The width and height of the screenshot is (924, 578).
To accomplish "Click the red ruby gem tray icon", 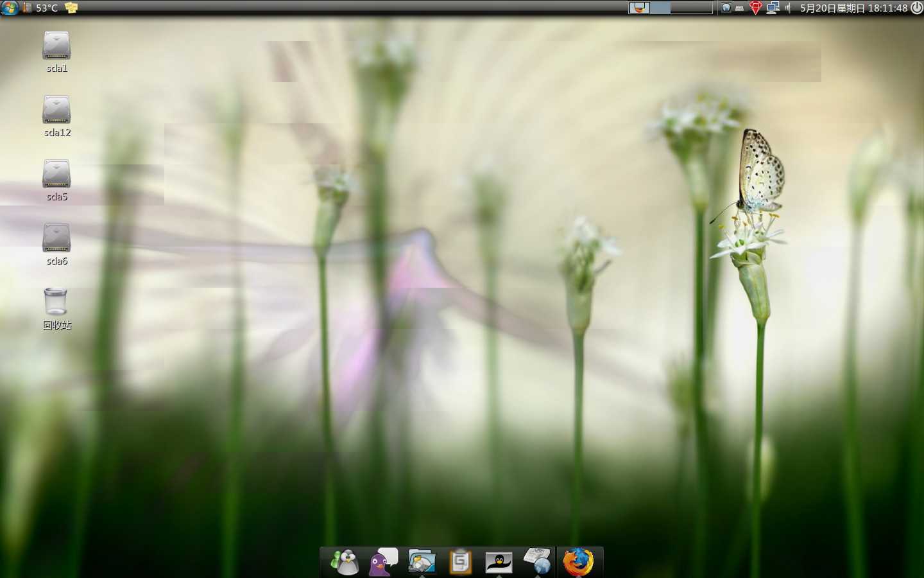I will pos(756,8).
